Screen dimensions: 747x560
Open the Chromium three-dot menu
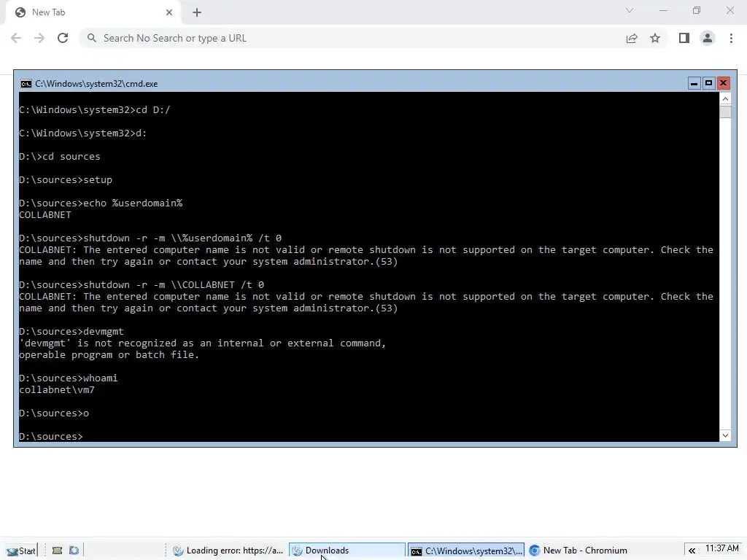pos(731,38)
